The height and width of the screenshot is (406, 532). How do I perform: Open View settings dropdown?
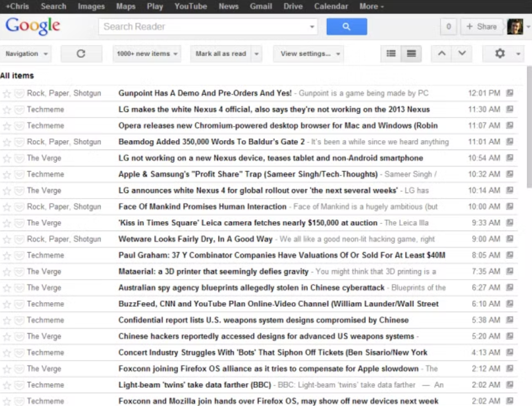click(x=308, y=54)
